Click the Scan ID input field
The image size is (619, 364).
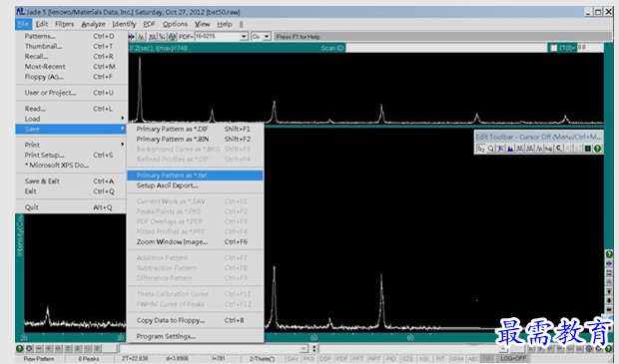[x=445, y=48]
